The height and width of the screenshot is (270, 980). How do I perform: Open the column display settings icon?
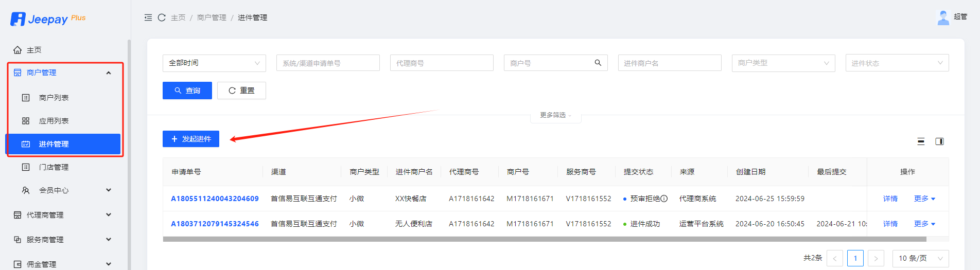[x=939, y=141]
